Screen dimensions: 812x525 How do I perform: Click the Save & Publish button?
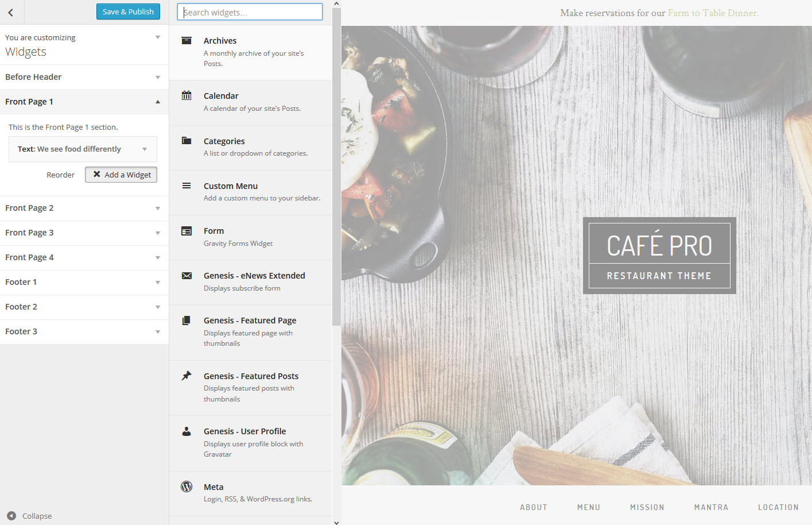pos(128,11)
